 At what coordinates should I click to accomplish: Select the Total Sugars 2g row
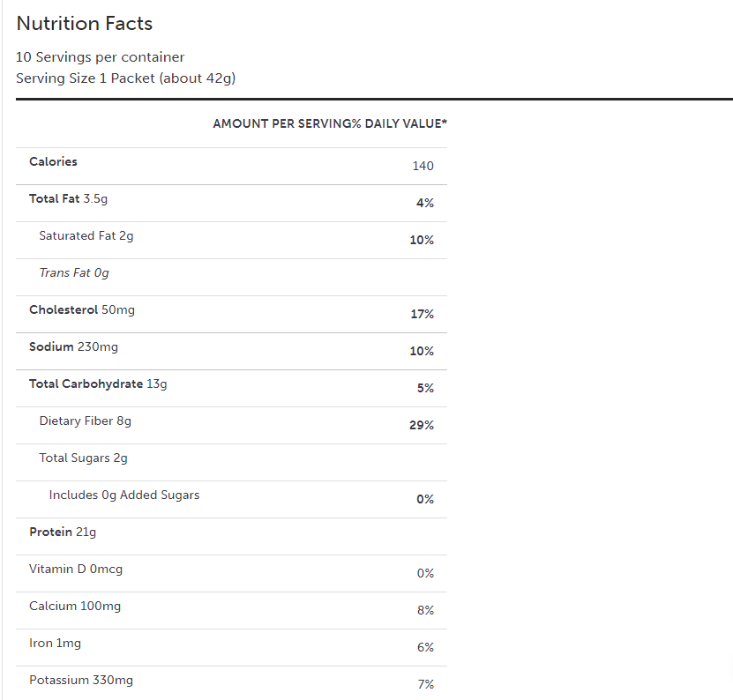pyautogui.click(x=84, y=458)
